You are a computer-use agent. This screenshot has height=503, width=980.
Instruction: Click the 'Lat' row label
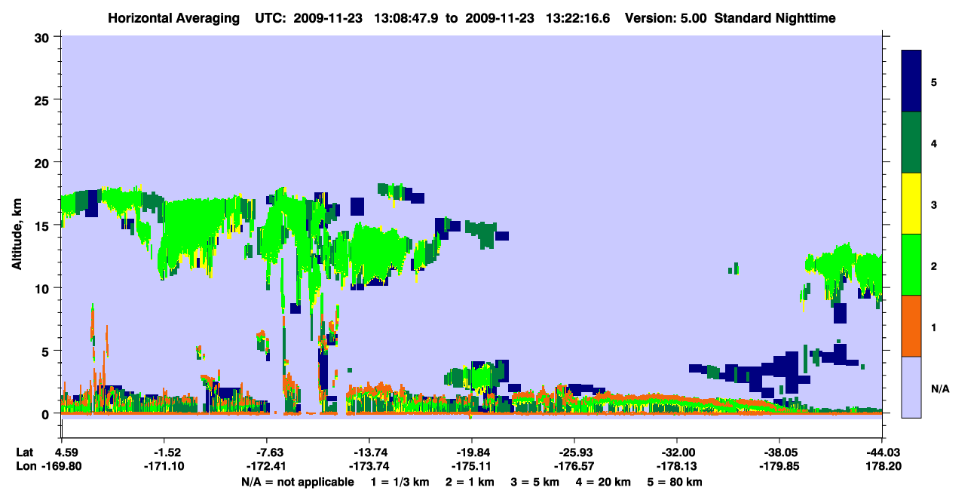[x=25, y=452]
